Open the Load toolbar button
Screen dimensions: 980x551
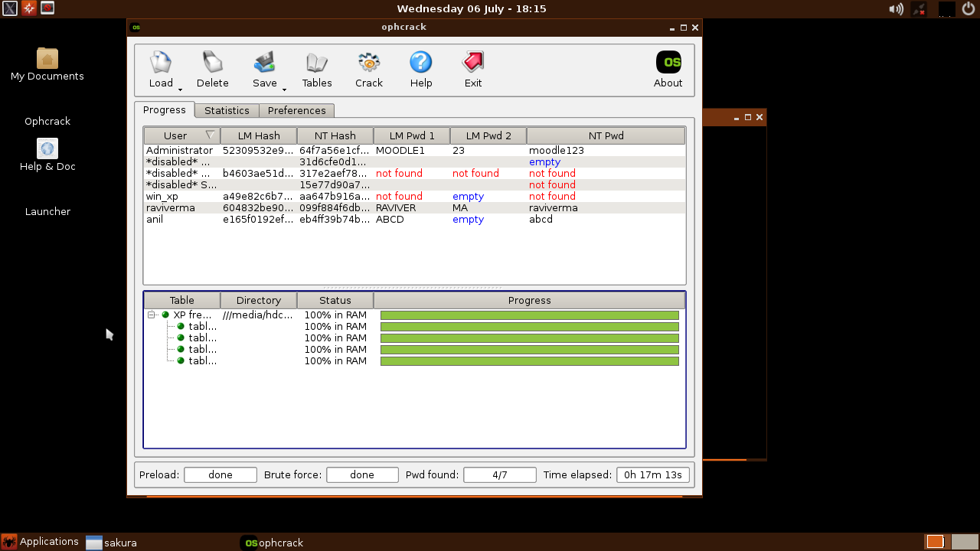point(161,70)
